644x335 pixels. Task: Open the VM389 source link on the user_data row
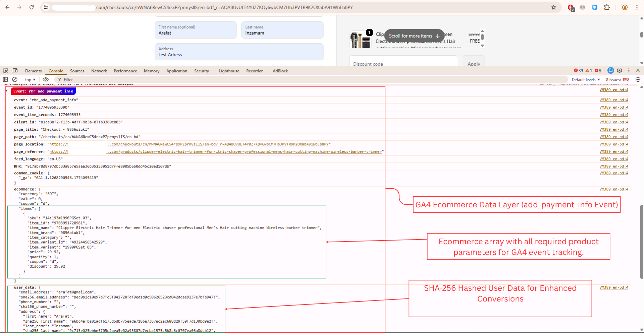[614, 287]
